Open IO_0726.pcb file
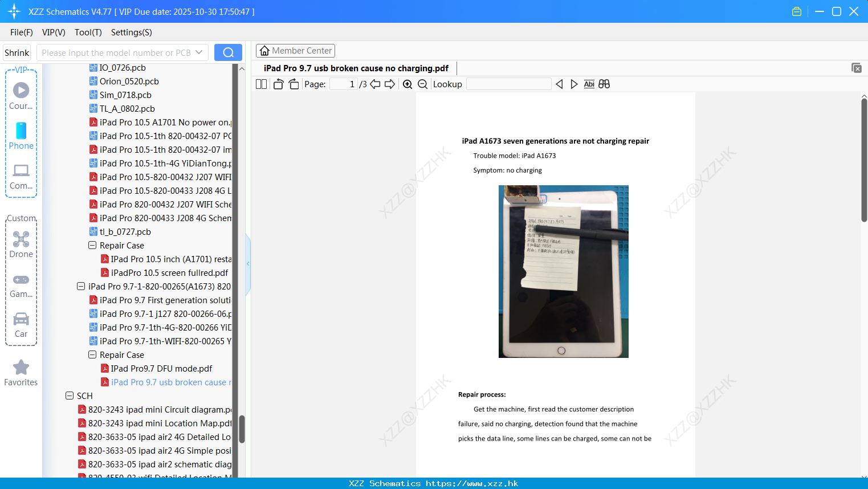 (x=123, y=68)
